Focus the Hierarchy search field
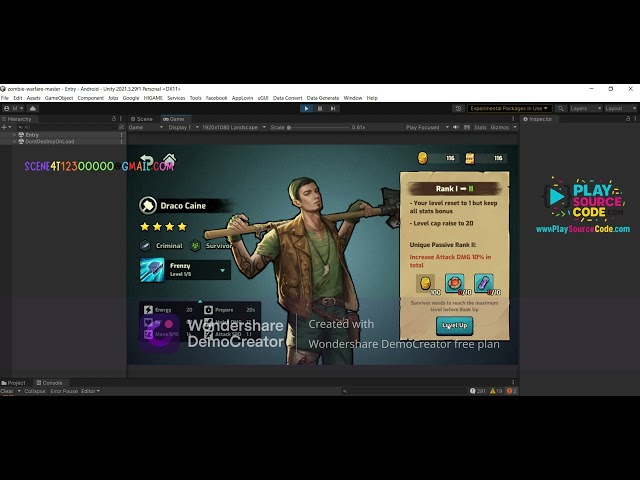The width and height of the screenshot is (640, 480). pyautogui.click(x=67, y=127)
